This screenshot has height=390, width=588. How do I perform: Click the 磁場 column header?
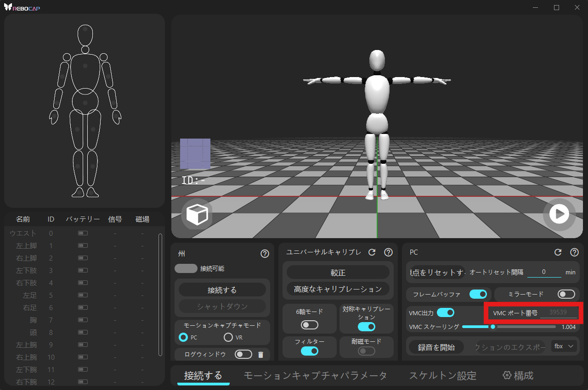[142, 219]
